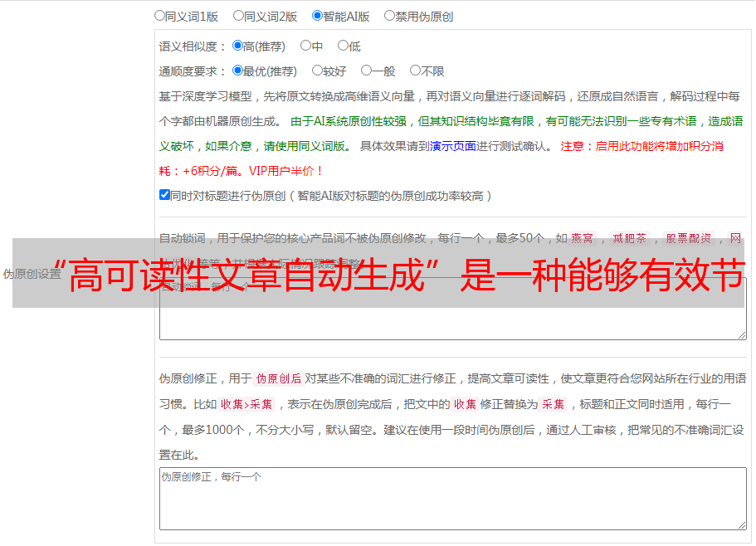Select the 同义词2版 radio option
This screenshot has width=756, height=546.
coord(238,16)
